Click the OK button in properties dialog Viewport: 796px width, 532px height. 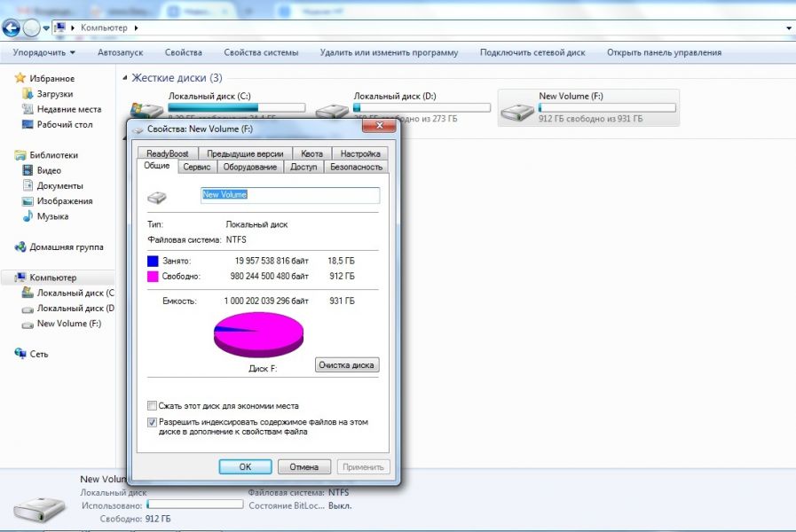245,466
